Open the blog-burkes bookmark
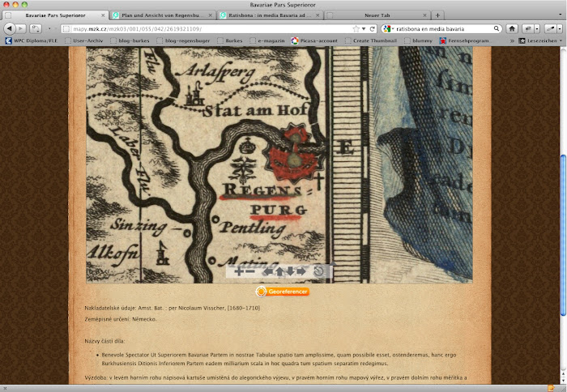 tap(130, 40)
